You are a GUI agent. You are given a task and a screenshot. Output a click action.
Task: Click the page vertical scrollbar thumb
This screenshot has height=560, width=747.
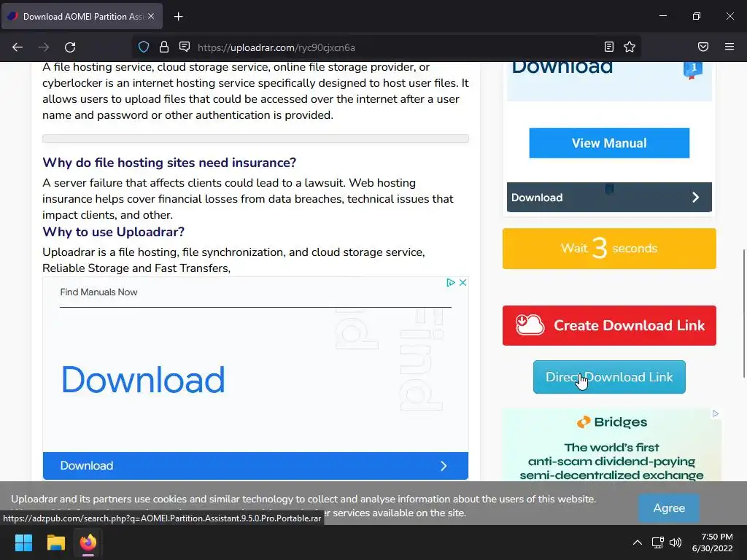(x=743, y=314)
